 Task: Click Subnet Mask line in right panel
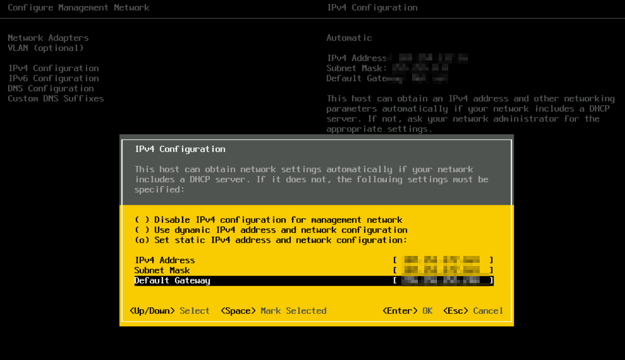coord(387,68)
